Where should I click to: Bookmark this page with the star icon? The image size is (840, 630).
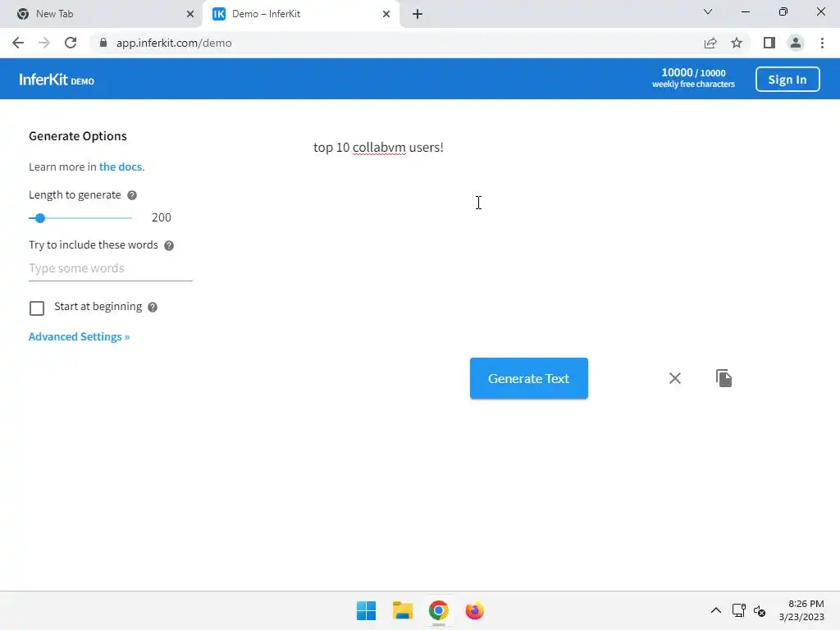coord(737,43)
